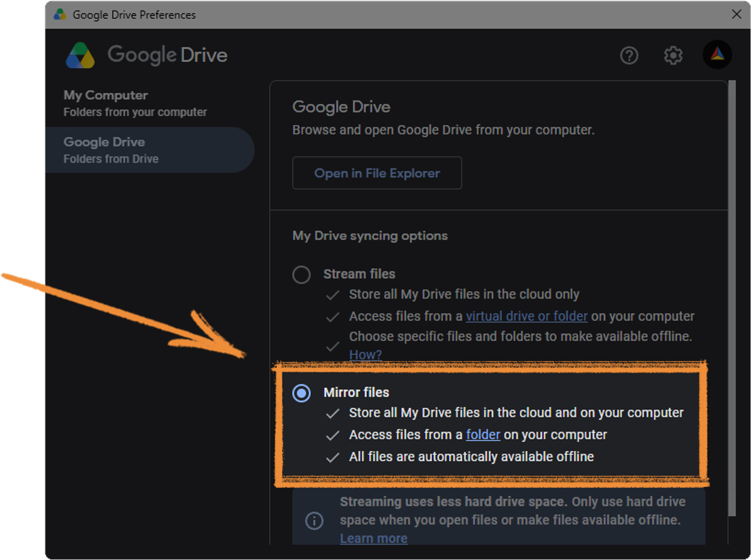The width and height of the screenshot is (751, 560).
Task: Click the Drive icon in title bar
Action: click(x=59, y=14)
